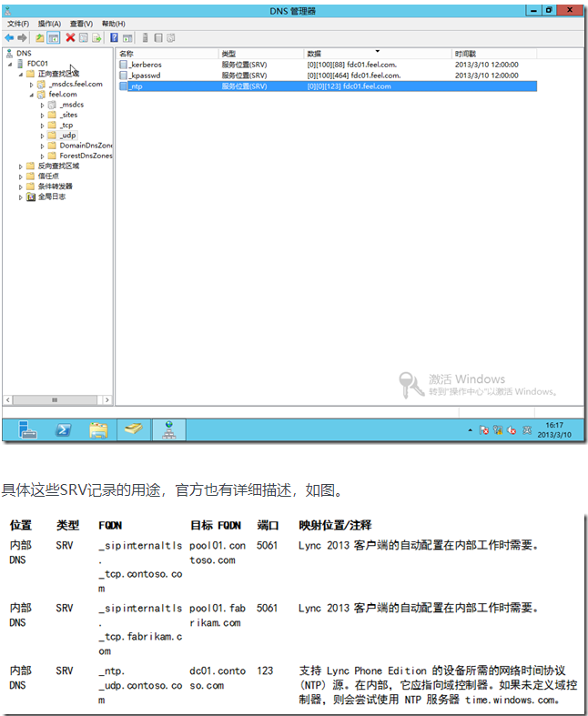Screen dimensions: 588x716
Task: Click the DNS root node icon
Action: [x=9, y=54]
